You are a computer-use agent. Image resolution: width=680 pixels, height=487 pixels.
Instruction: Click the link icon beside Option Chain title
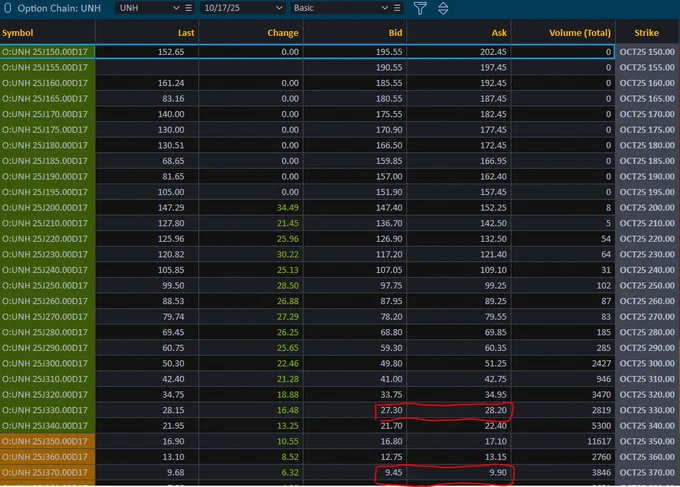click(8, 8)
